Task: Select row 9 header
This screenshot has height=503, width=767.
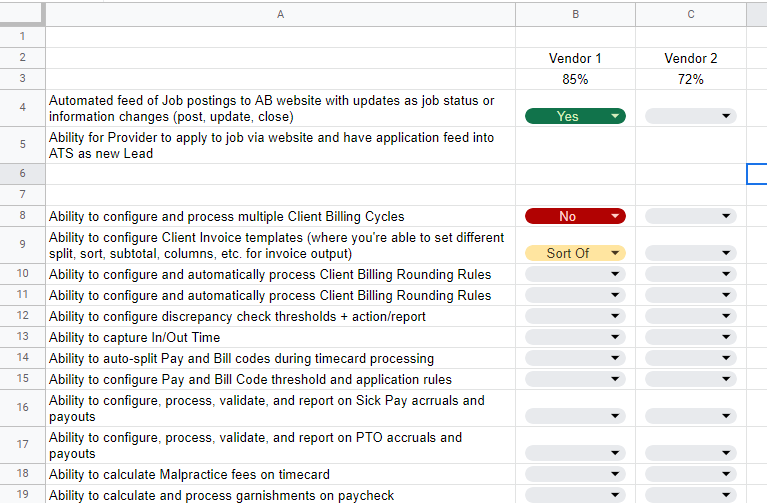Action: click(23, 245)
